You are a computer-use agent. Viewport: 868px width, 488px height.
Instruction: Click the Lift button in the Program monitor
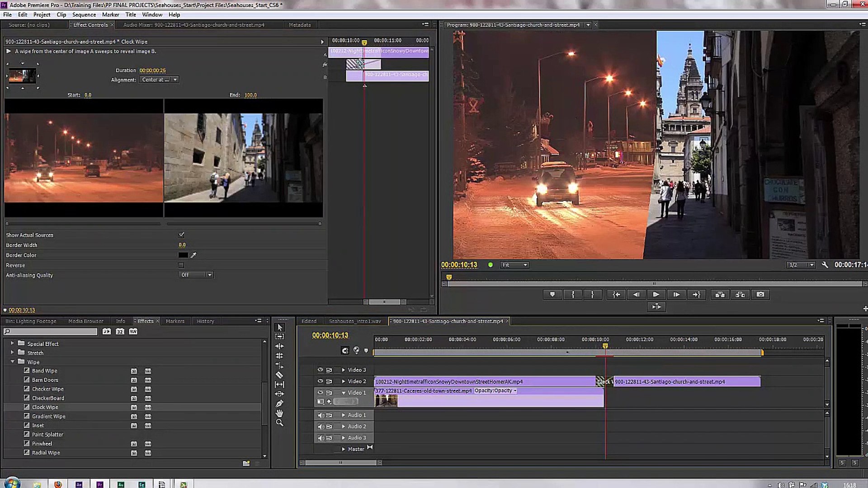click(720, 294)
